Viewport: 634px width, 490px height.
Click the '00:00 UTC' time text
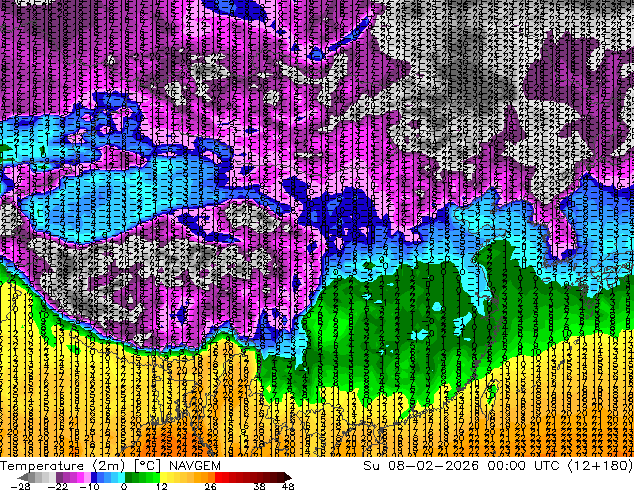[x=524, y=466]
